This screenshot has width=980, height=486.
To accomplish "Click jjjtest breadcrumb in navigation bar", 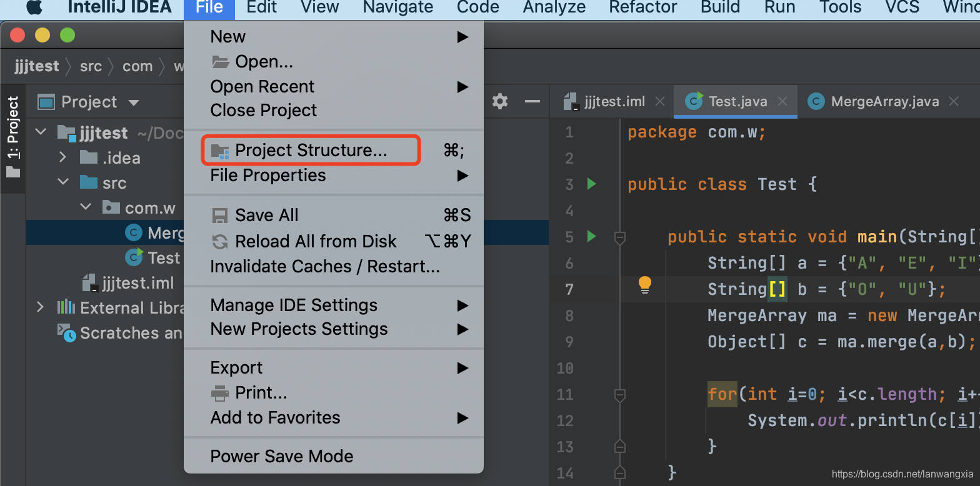I will [x=37, y=66].
